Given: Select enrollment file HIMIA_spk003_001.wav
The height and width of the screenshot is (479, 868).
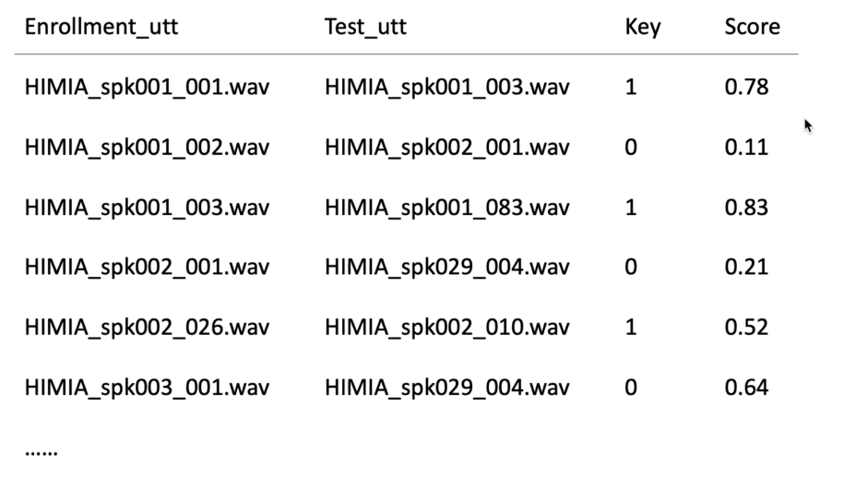Looking at the screenshot, I should [x=147, y=388].
